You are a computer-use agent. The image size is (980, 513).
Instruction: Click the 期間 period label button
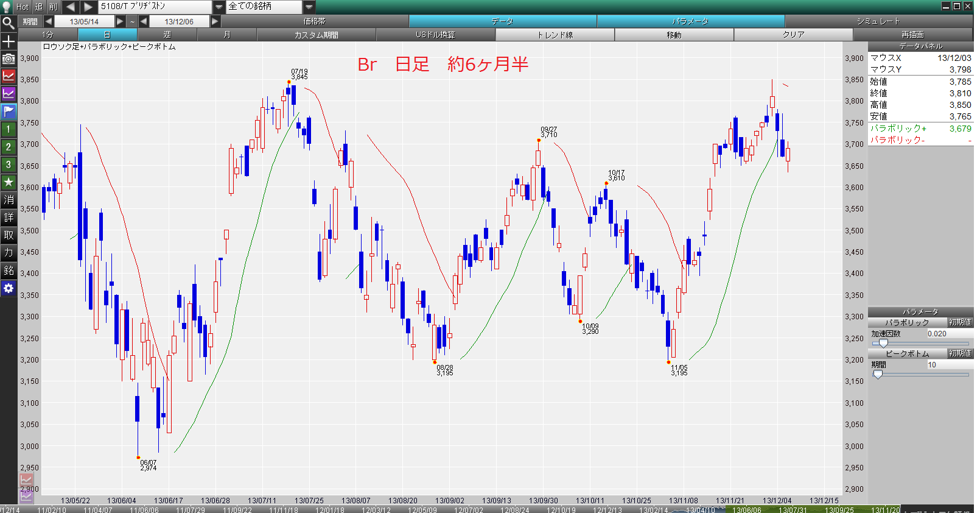pyautogui.click(x=30, y=21)
